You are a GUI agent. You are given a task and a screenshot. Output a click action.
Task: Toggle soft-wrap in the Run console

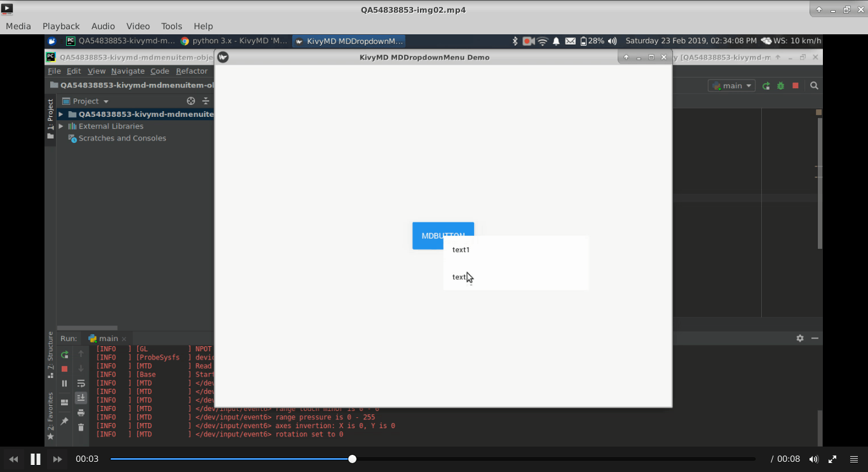pos(81,383)
